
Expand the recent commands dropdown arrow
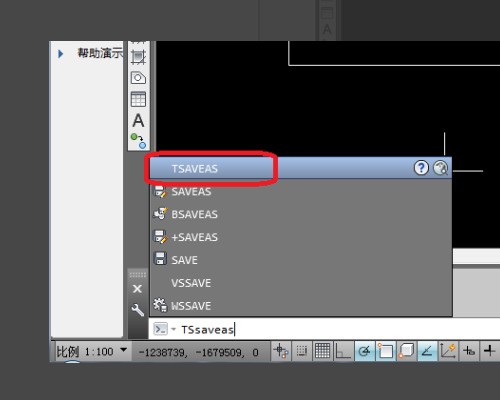point(173,329)
